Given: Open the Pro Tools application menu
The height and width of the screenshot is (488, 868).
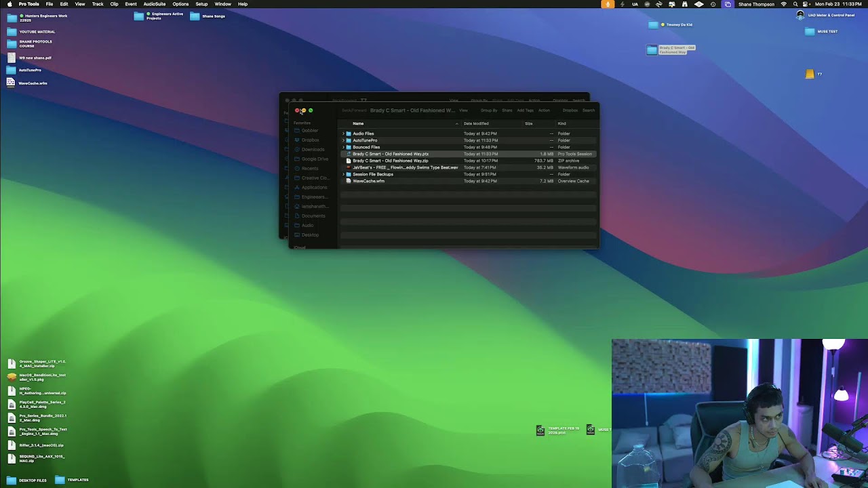Looking at the screenshot, I should 29,4.
